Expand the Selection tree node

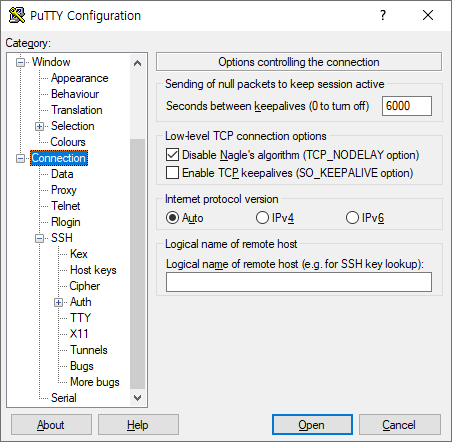[39, 126]
